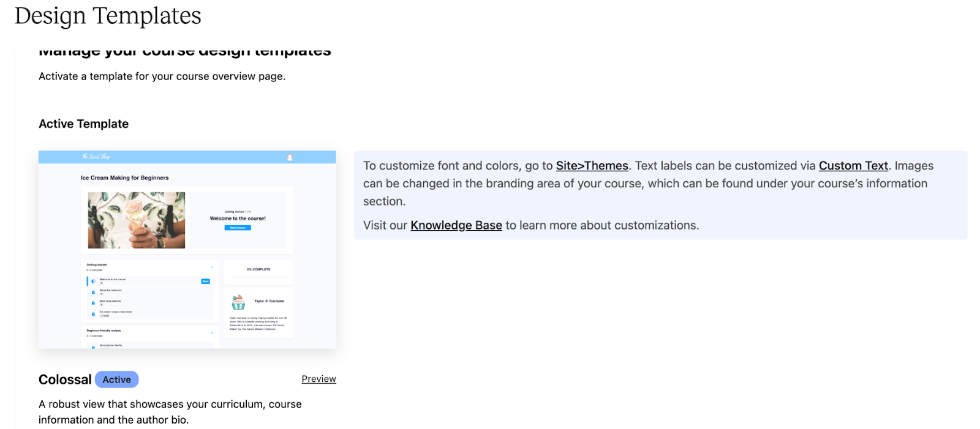
Task: Click the 0% COMPLETE progress bar
Action: click(258, 277)
